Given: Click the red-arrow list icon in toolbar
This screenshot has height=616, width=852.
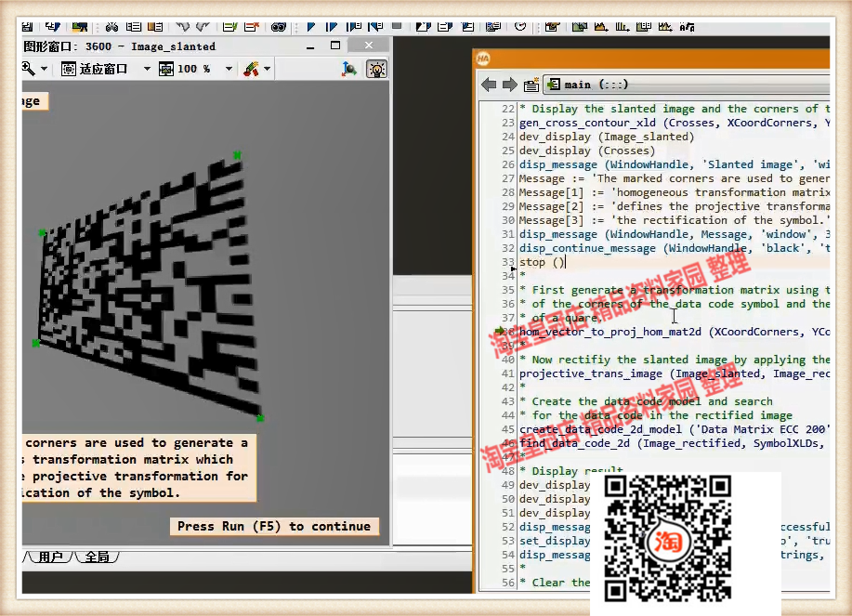Looking at the screenshot, I should click(251, 26).
